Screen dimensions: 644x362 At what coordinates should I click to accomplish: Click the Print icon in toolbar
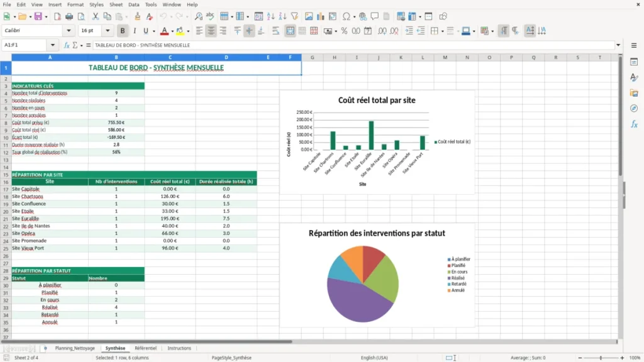[x=69, y=16]
